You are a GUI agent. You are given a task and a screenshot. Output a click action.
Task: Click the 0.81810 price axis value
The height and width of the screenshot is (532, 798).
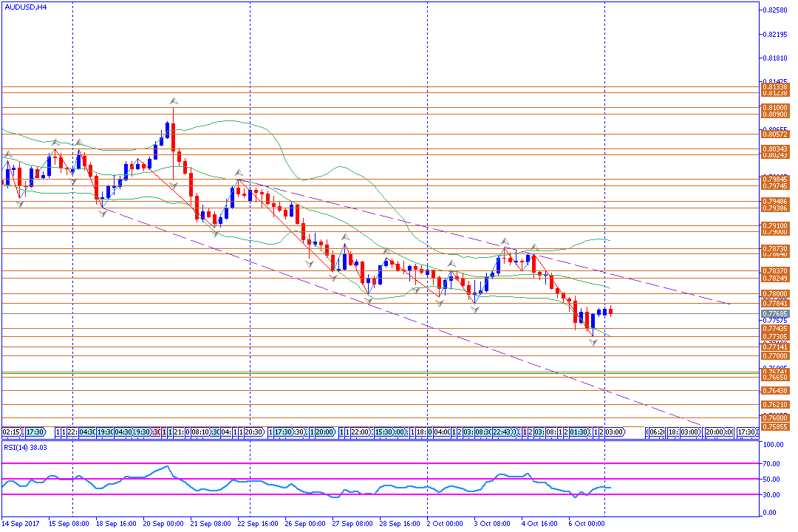776,58
